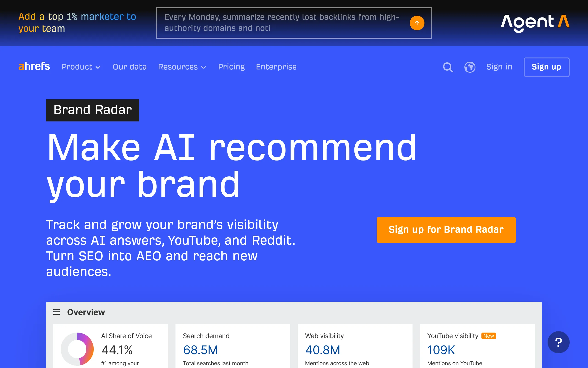Submit prompt with orange arrow button

417,23
